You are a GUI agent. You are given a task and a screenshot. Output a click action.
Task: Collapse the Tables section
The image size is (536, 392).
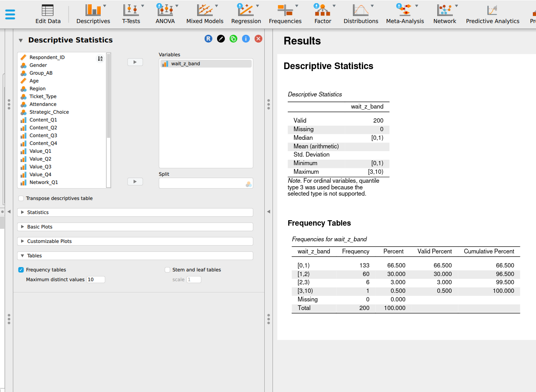point(135,256)
